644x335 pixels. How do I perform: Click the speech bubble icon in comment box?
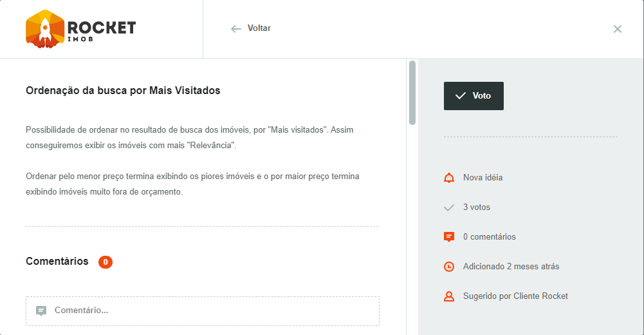point(41,311)
